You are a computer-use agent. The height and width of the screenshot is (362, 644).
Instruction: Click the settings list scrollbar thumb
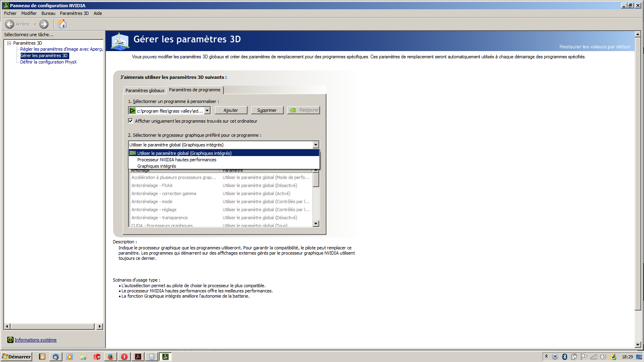tap(316, 180)
